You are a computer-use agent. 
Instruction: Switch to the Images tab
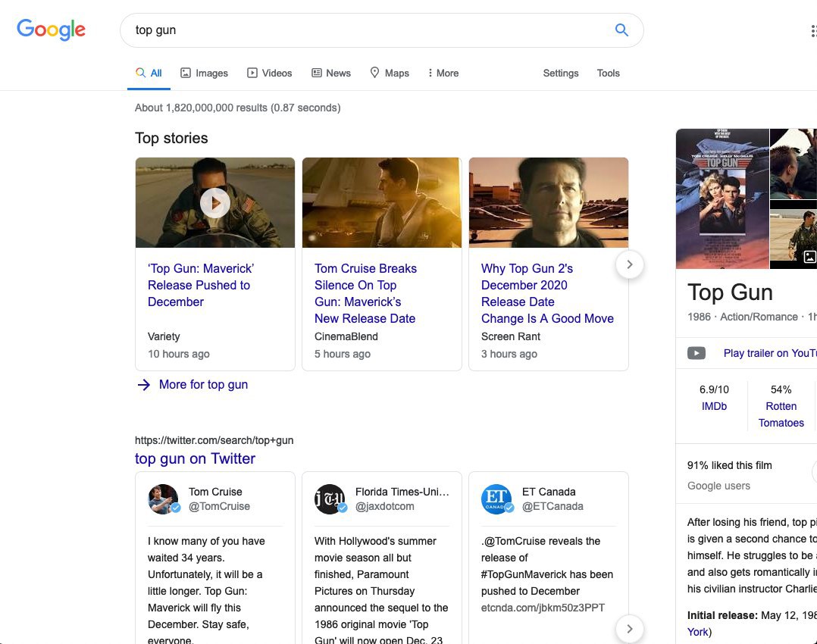[205, 73]
